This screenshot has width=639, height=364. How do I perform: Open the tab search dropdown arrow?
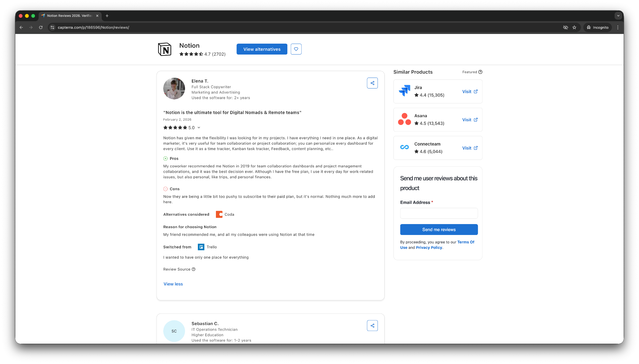618,16
